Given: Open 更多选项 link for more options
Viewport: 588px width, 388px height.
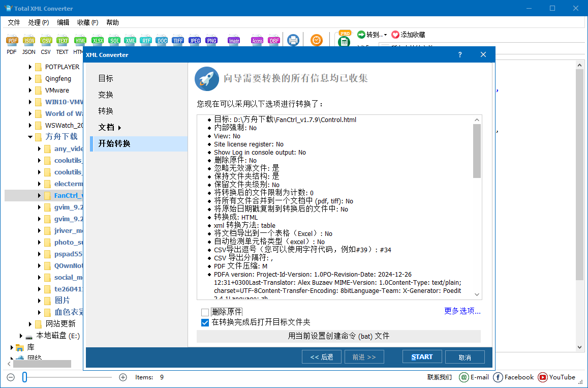Looking at the screenshot, I should point(461,311).
